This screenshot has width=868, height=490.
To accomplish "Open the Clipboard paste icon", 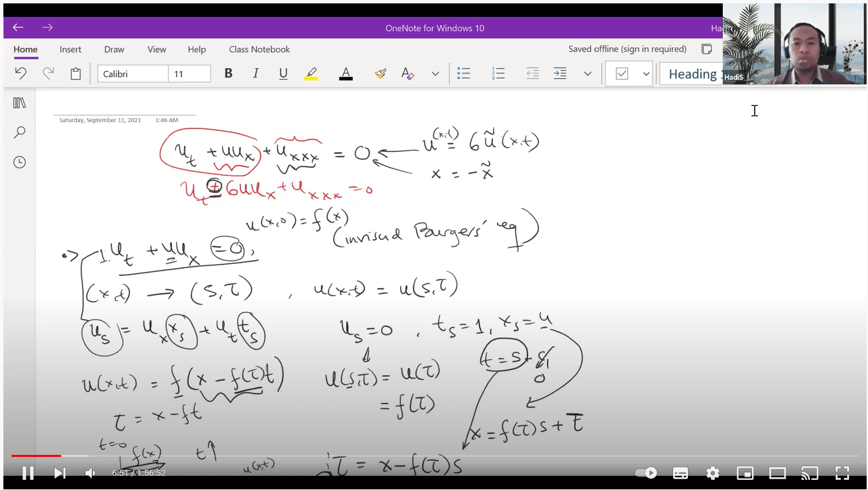I will tap(76, 74).
